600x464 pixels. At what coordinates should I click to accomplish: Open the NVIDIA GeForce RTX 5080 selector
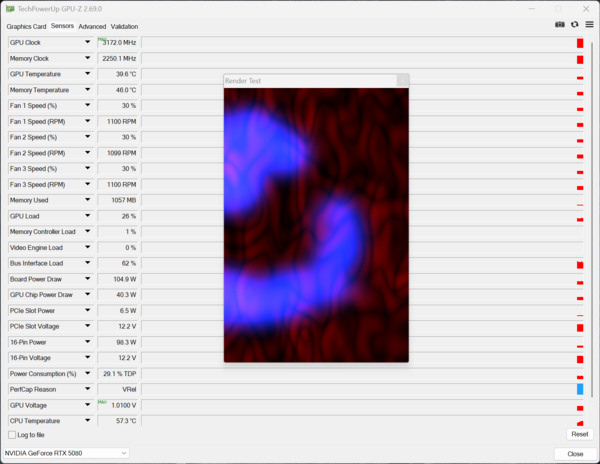coord(66,453)
